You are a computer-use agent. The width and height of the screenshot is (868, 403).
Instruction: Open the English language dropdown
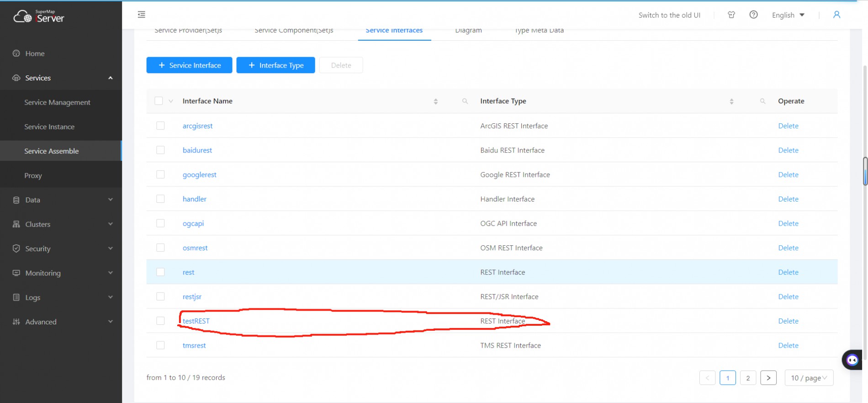788,15
